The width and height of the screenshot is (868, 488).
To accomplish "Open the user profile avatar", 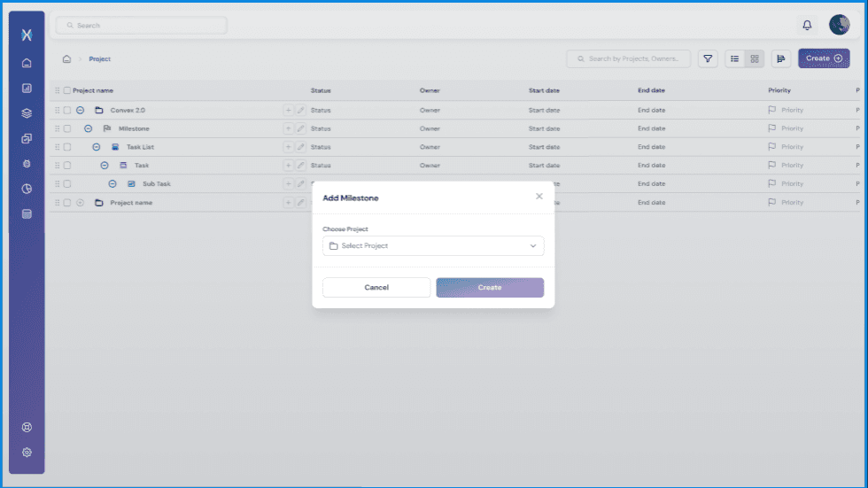I will click(840, 25).
